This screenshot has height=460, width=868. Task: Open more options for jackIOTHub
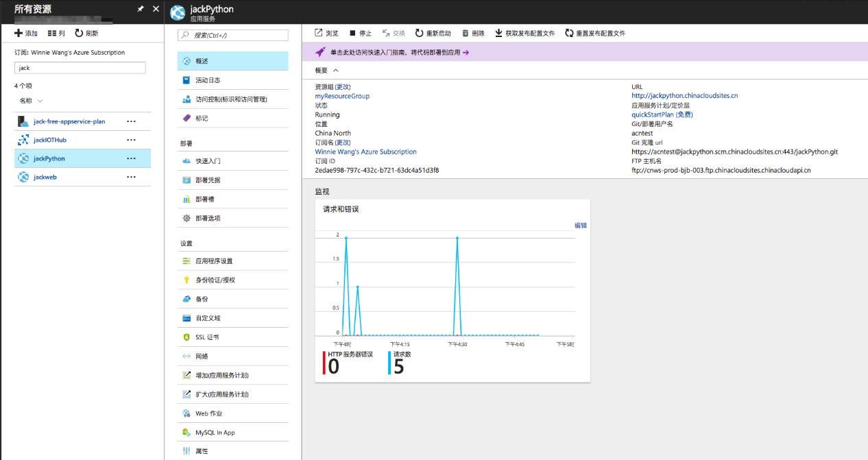132,140
